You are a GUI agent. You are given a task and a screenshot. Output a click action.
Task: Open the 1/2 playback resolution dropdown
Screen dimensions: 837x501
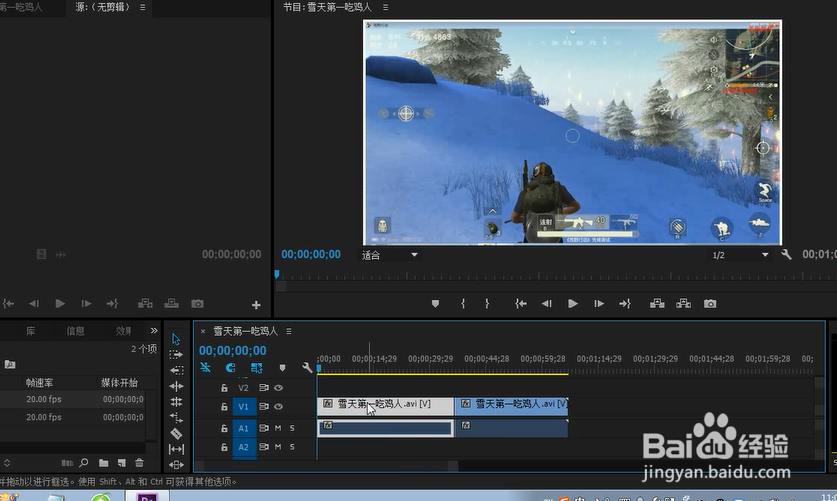point(740,255)
